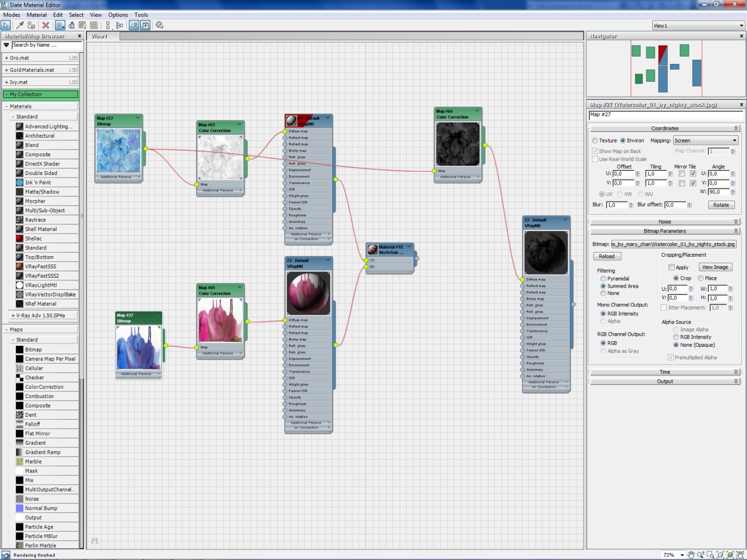
Task: Expand the Time rollout
Action: (x=665, y=372)
